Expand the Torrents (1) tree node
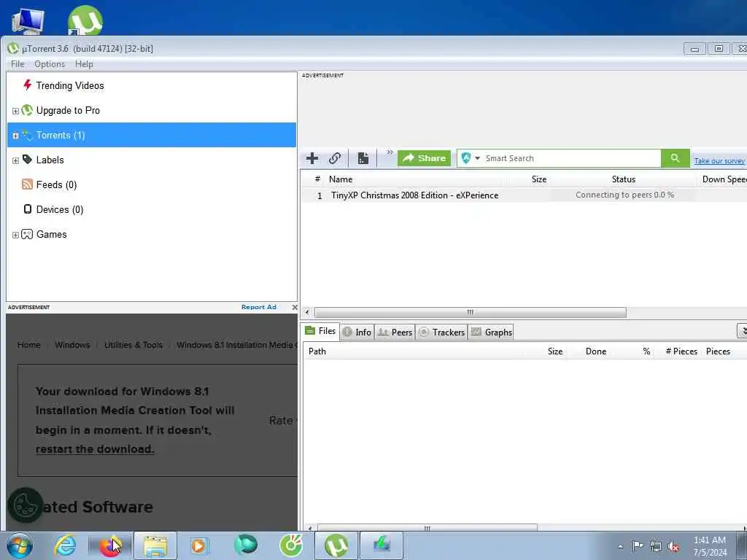The height and width of the screenshot is (560, 747). coord(15,136)
